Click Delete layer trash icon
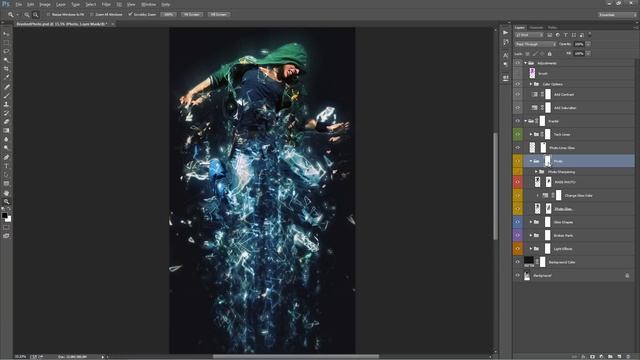 pos(628,356)
